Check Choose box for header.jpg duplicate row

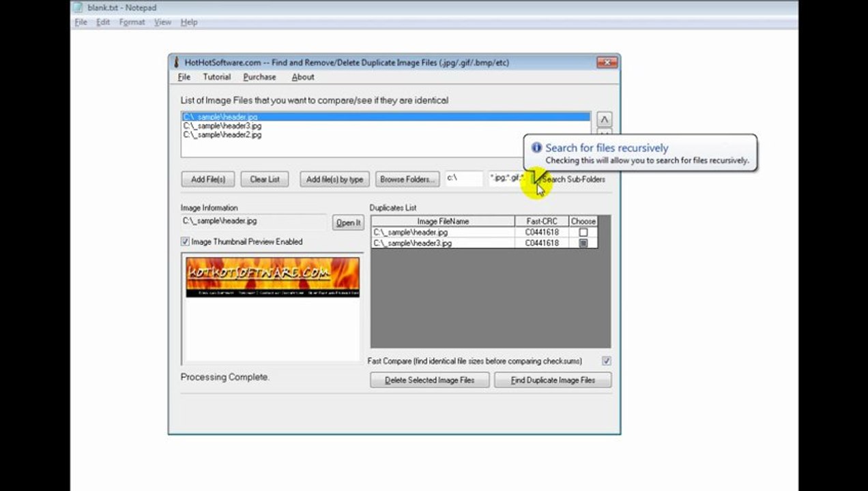(583, 233)
